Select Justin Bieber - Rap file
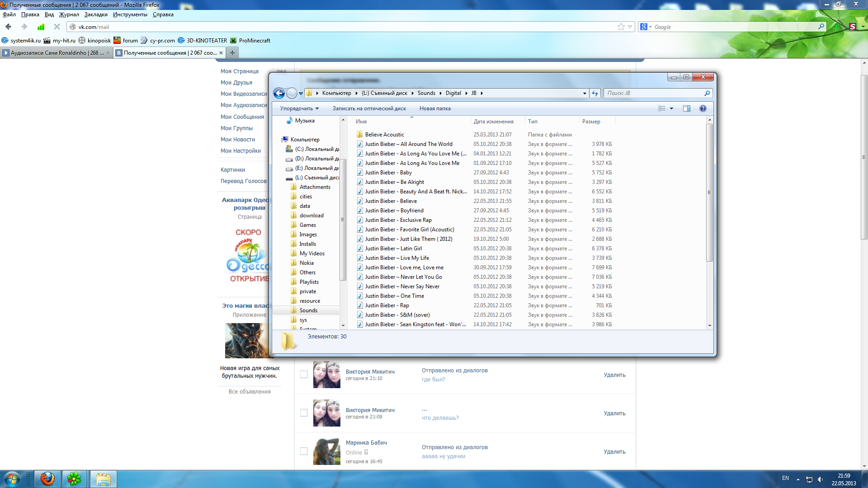The height and width of the screenshot is (488, 868). (x=387, y=305)
